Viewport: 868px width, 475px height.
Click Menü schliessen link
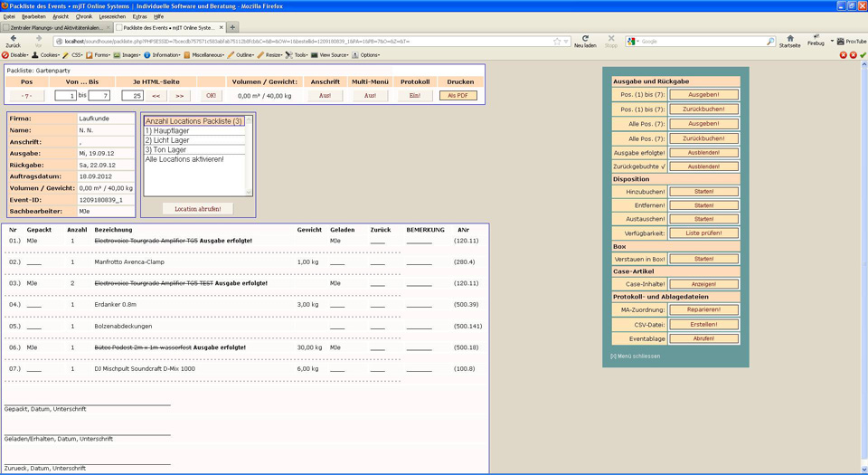(x=635, y=356)
